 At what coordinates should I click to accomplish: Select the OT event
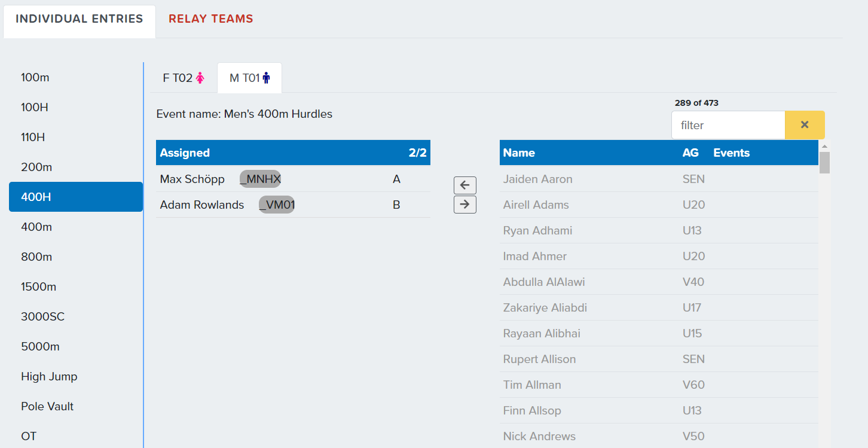click(28, 436)
